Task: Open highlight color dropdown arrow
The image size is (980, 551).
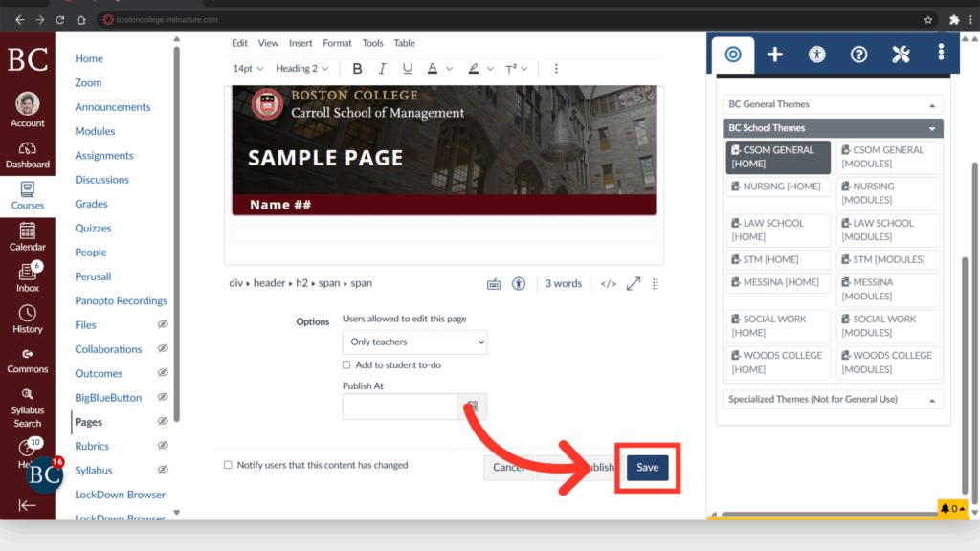Action: [490, 69]
